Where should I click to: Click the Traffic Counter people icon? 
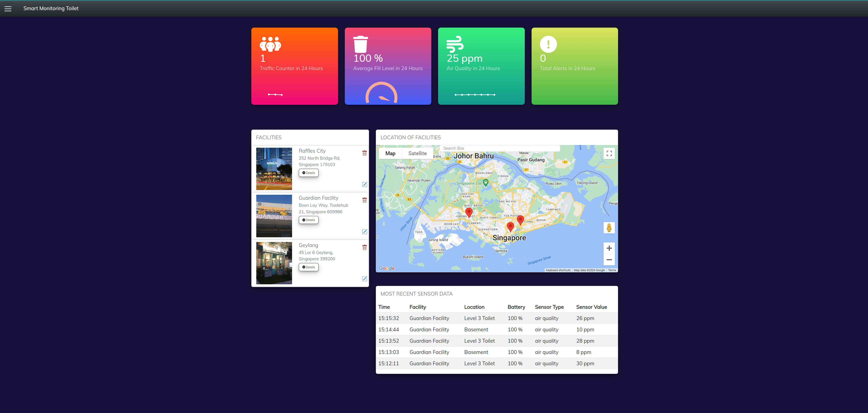click(x=270, y=44)
